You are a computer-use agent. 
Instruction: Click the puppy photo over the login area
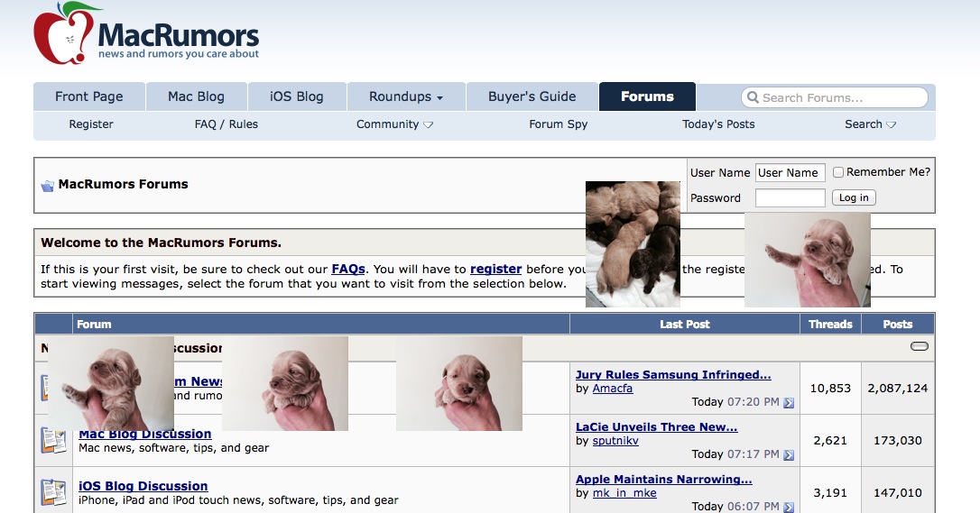(808, 260)
